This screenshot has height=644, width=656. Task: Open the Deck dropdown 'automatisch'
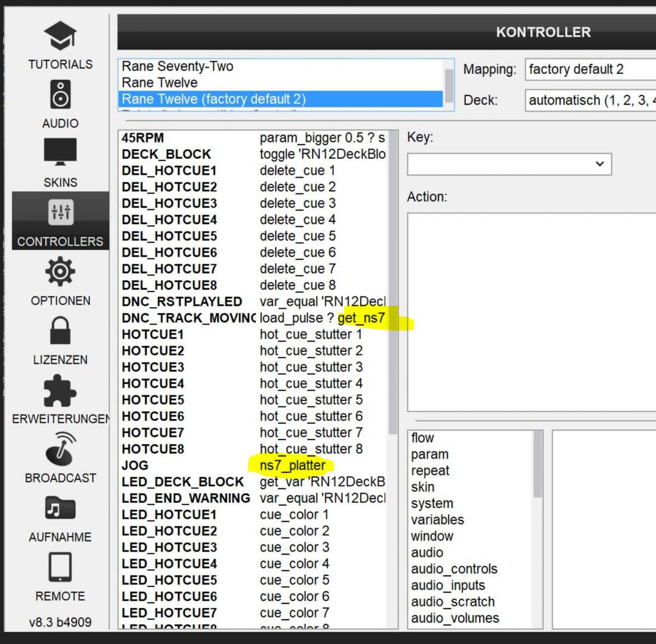point(590,100)
